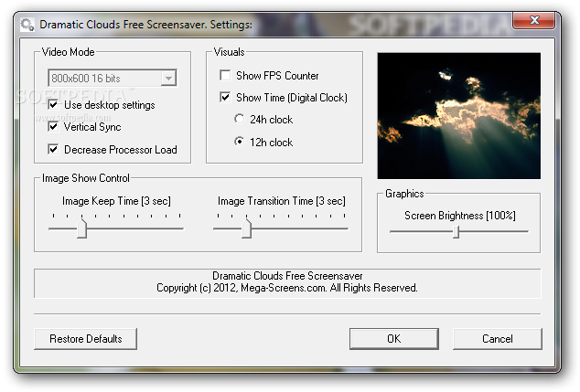Click the dialog title 'Dramatic Clouds Free Screensaver. Settings:'
Screen dimensions: 580x392
tap(146, 25)
